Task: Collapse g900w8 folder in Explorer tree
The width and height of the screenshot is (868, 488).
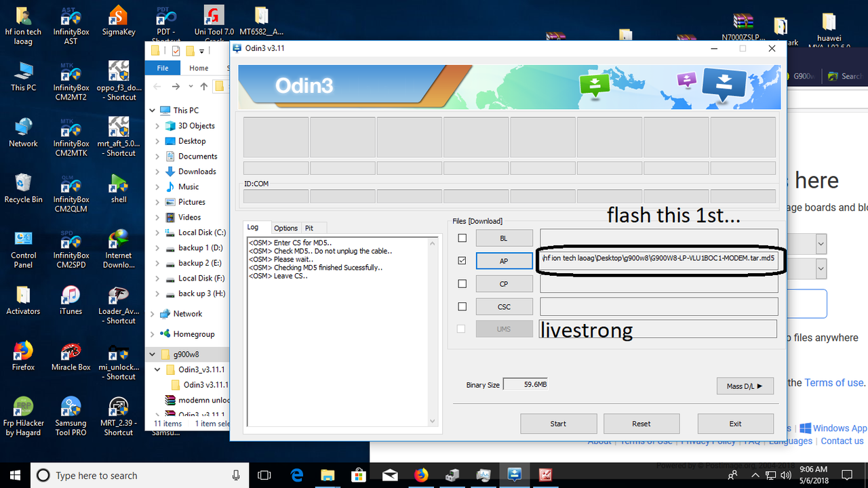Action: [151, 354]
